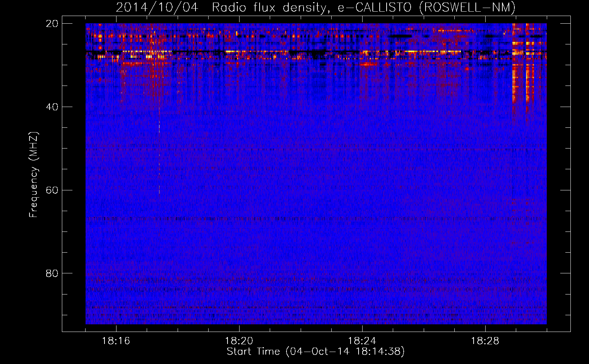This screenshot has height=364, width=589.
Task: Click the 18:16 time tick label
Action: coord(116,341)
